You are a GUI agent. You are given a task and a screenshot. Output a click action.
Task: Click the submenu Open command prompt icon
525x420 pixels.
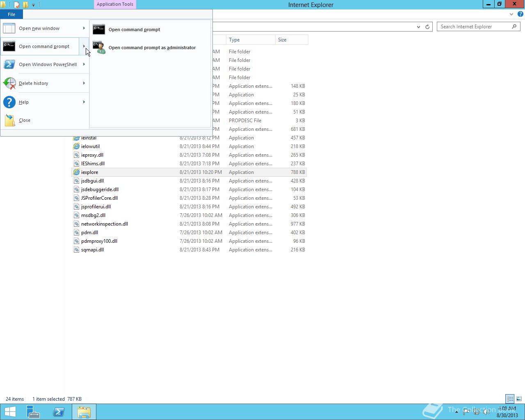(x=99, y=30)
